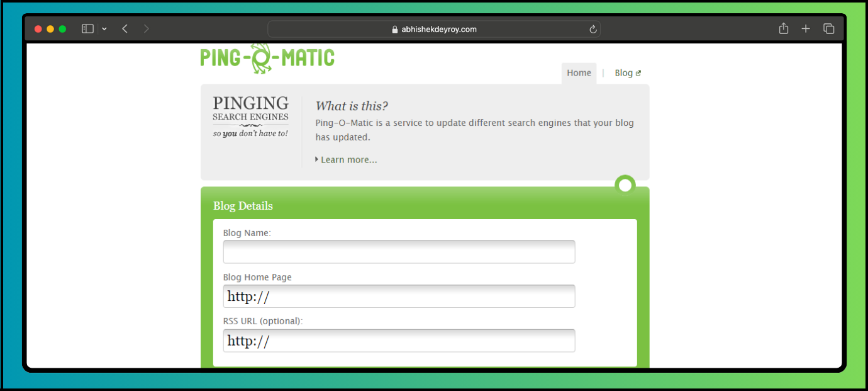This screenshot has width=868, height=391.
Task: Click the external link icon beside Blog
Action: pyautogui.click(x=638, y=74)
